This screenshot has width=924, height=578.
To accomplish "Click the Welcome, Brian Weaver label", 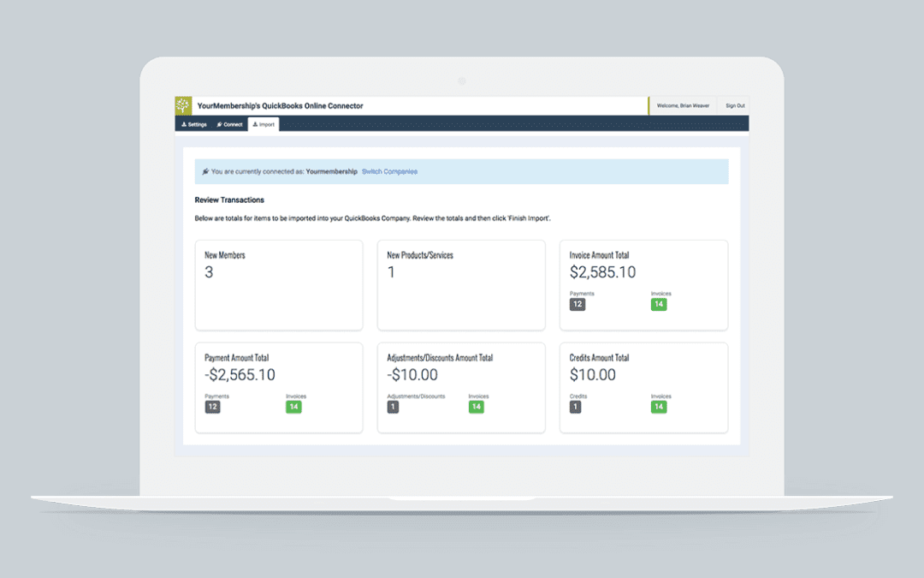I will click(x=683, y=105).
